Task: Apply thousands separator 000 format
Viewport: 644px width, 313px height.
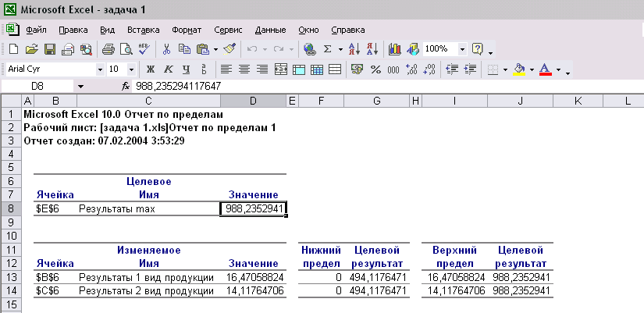Action: pyautogui.click(x=393, y=69)
